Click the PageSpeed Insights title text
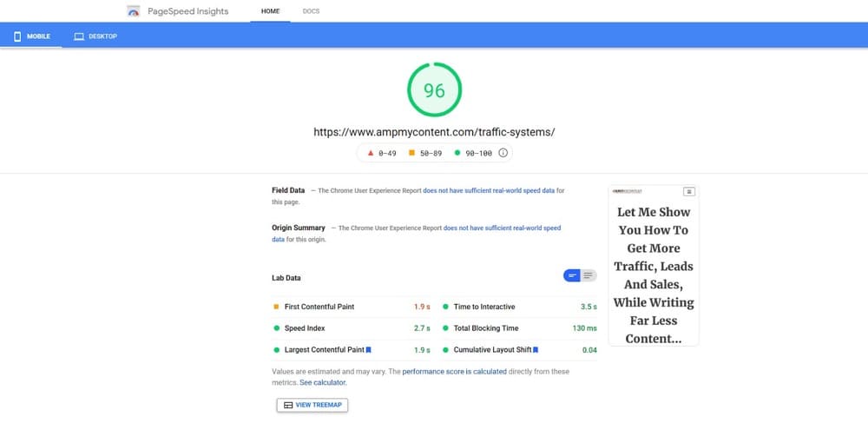The width and height of the screenshot is (868, 430). pos(188,11)
